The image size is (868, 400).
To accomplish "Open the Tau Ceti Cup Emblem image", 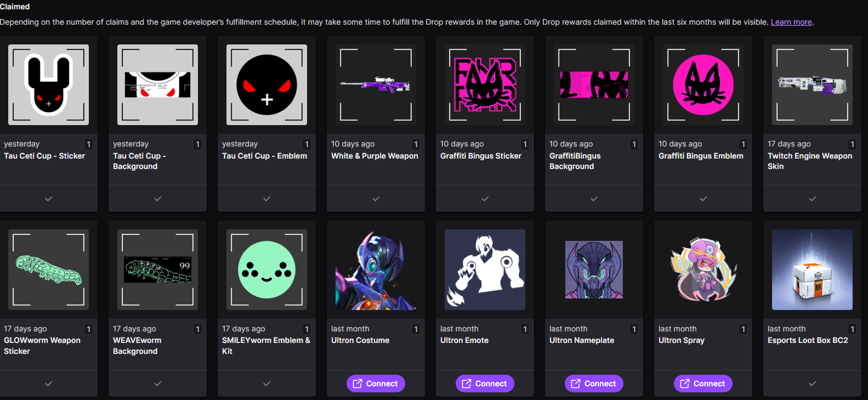I will [266, 84].
